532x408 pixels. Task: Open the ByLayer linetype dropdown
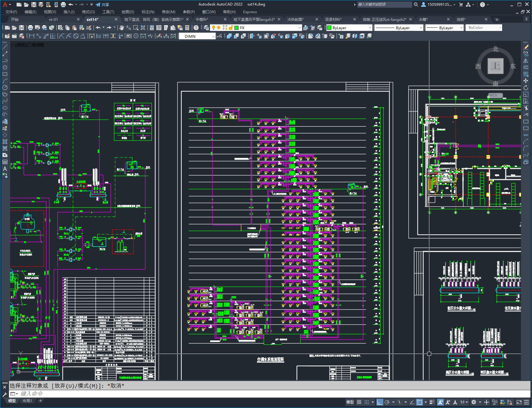tap(421, 28)
